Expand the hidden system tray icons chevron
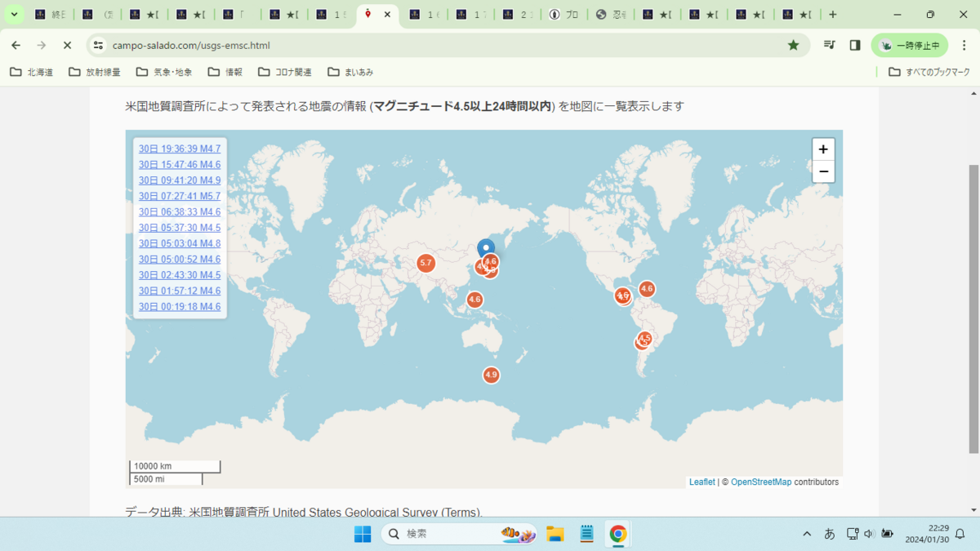This screenshot has width=980, height=551. (x=807, y=534)
